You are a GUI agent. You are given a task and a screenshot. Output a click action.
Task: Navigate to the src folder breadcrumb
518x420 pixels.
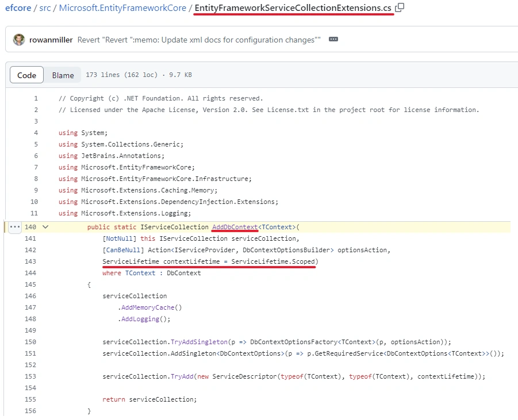click(45, 7)
